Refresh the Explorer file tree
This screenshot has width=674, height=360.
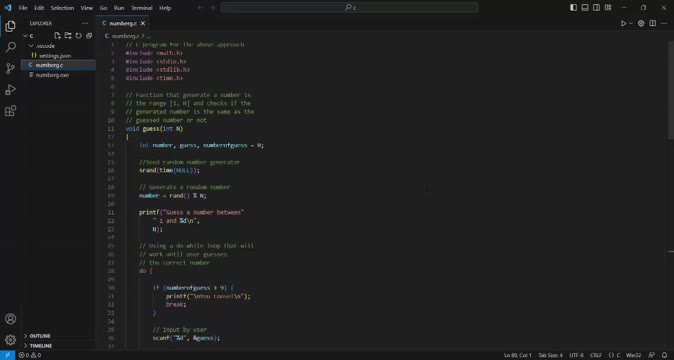(78, 36)
